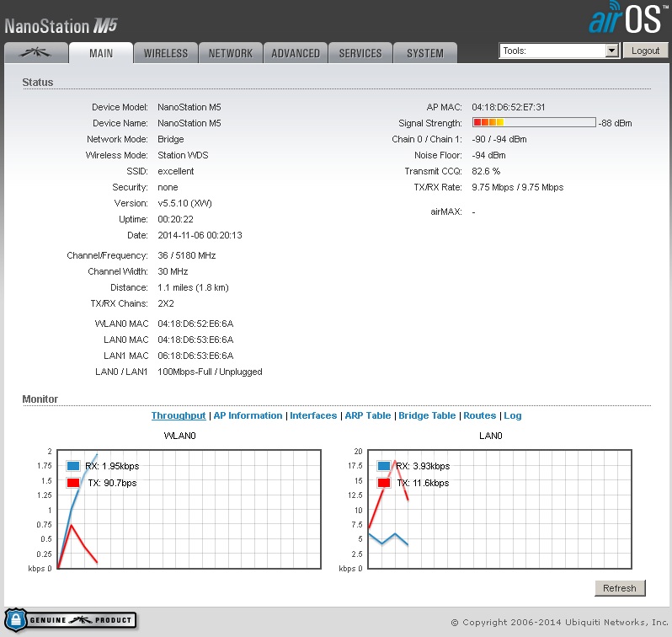Select version text v5.5.10 (XW)
This screenshot has width=672, height=637.
[x=184, y=203]
